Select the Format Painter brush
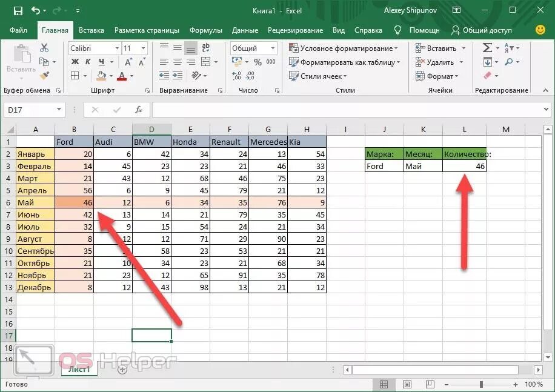The image size is (555, 392). coord(44,75)
